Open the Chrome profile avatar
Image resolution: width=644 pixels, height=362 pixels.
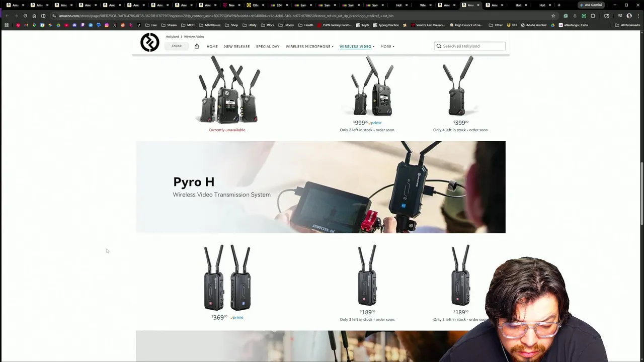pos(629,16)
